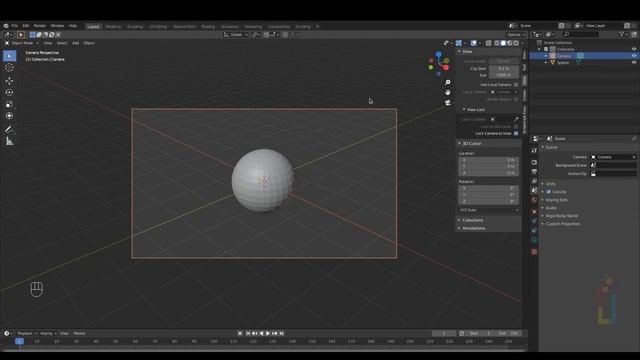Switch to the Sculpting workspace tab
The height and width of the screenshot is (360, 640).
click(135, 27)
